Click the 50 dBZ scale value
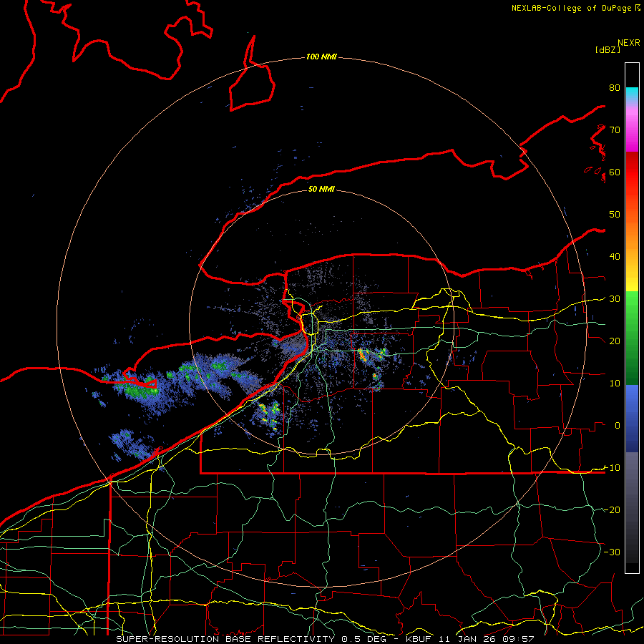The width and height of the screenshot is (644, 644). point(615,215)
